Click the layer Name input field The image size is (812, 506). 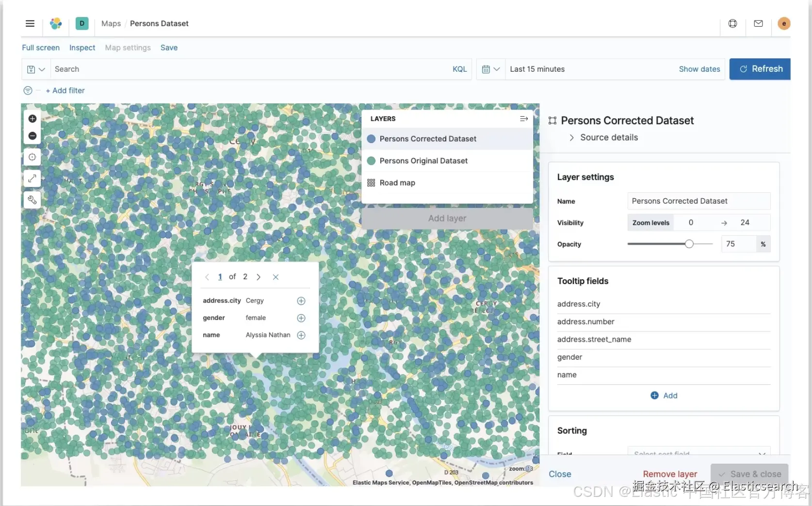699,201
